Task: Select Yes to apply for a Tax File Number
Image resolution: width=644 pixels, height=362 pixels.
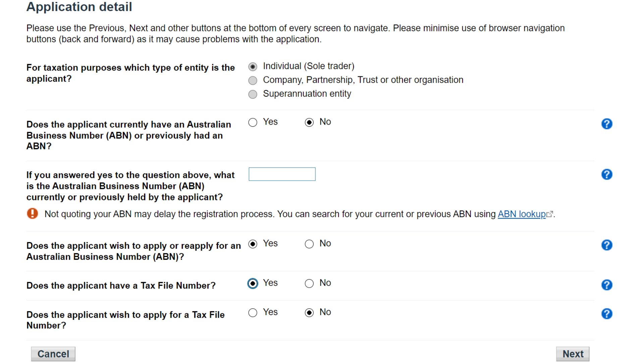Action: [x=253, y=313]
